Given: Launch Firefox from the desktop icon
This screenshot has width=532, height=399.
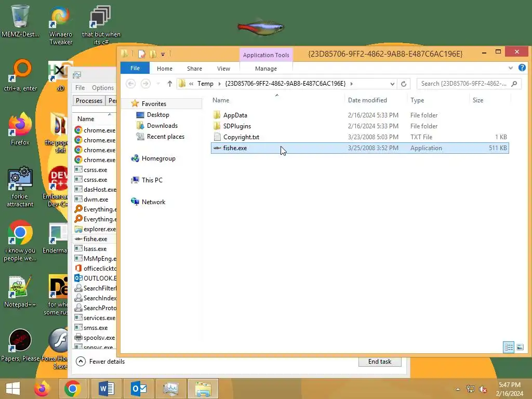Looking at the screenshot, I should click(x=20, y=129).
